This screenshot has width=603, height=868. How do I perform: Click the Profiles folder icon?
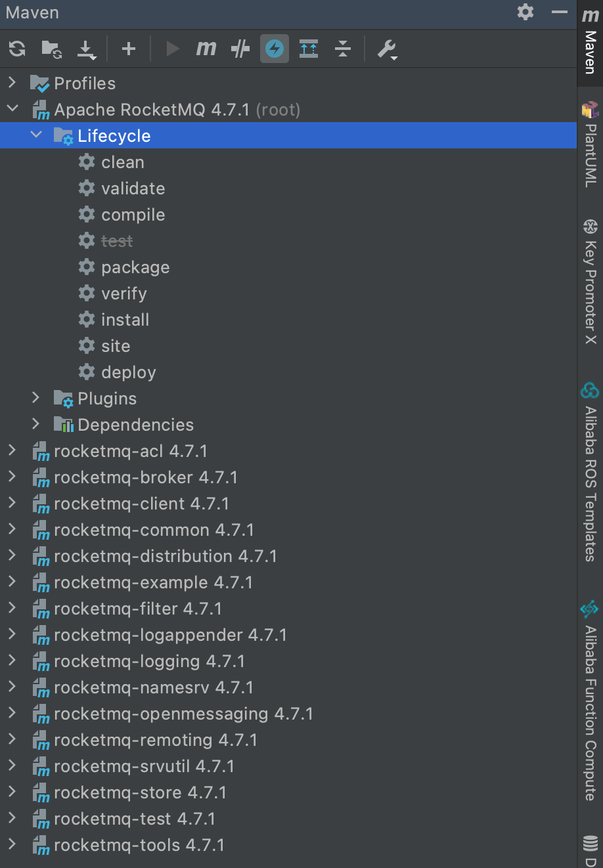(39, 83)
